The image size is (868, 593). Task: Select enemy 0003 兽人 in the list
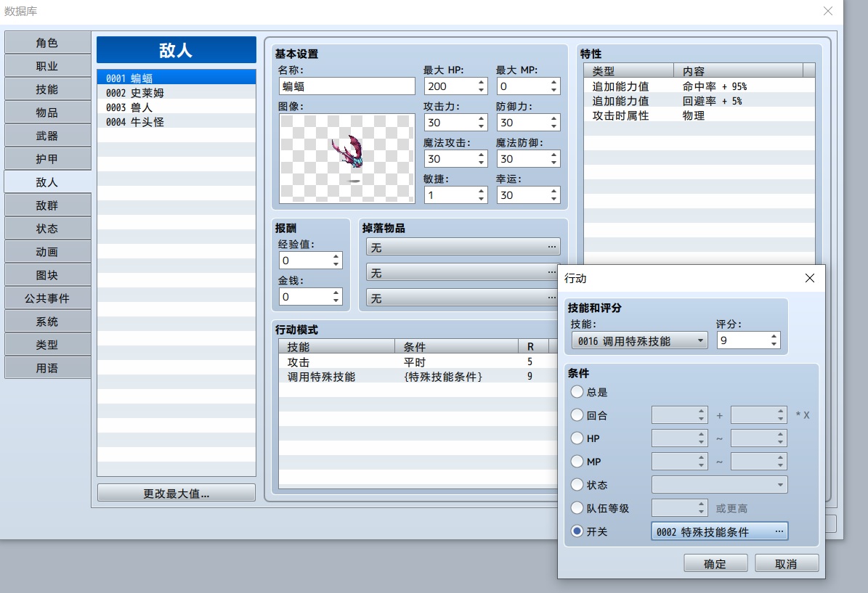tap(176, 107)
